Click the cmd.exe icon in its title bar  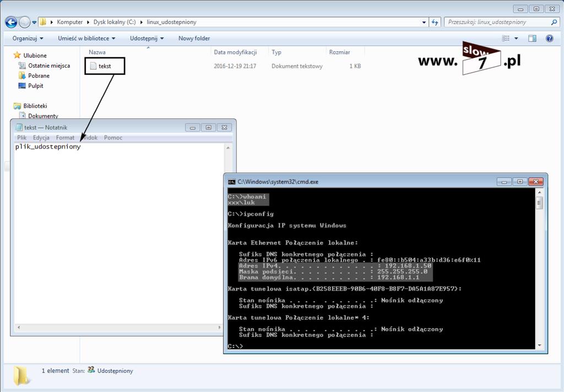pyautogui.click(x=232, y=182)
